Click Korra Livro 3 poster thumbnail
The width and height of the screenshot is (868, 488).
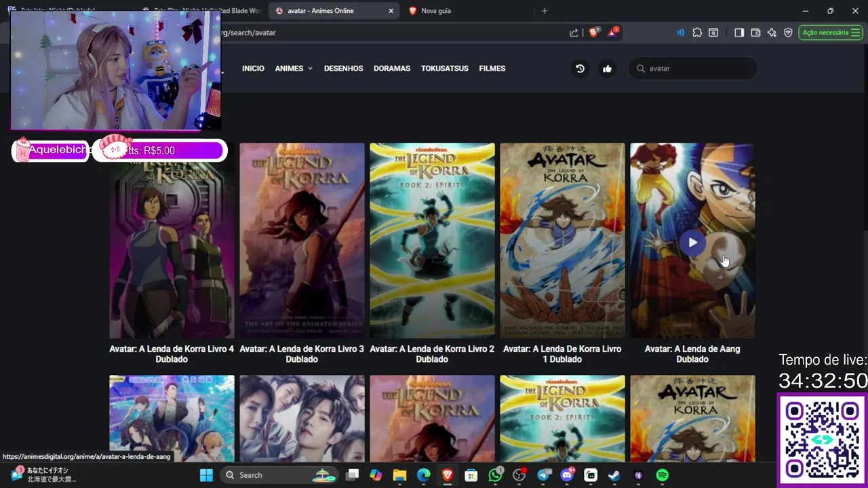pyautogui.click(x=302, y=241)
